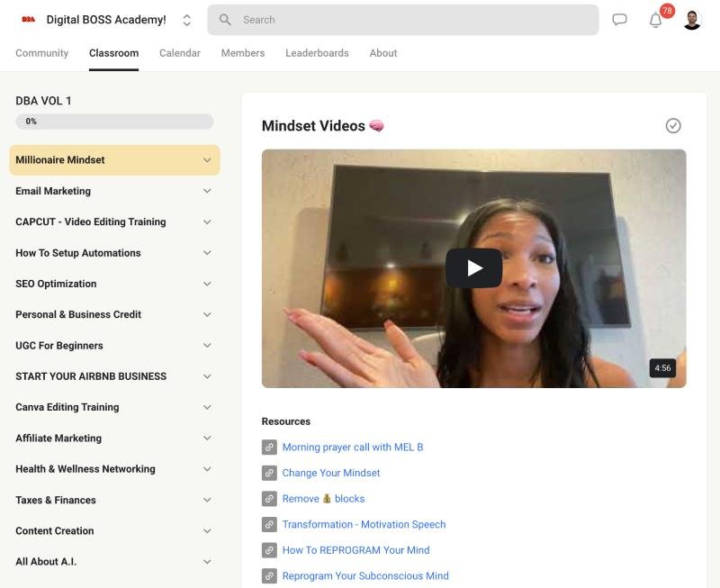Expand START YOUR AIRBNB BUSINESS chevron
Image resolution: width=720 pixels, height=588 pixels.
pyautogui.click(x=207, y=376)
